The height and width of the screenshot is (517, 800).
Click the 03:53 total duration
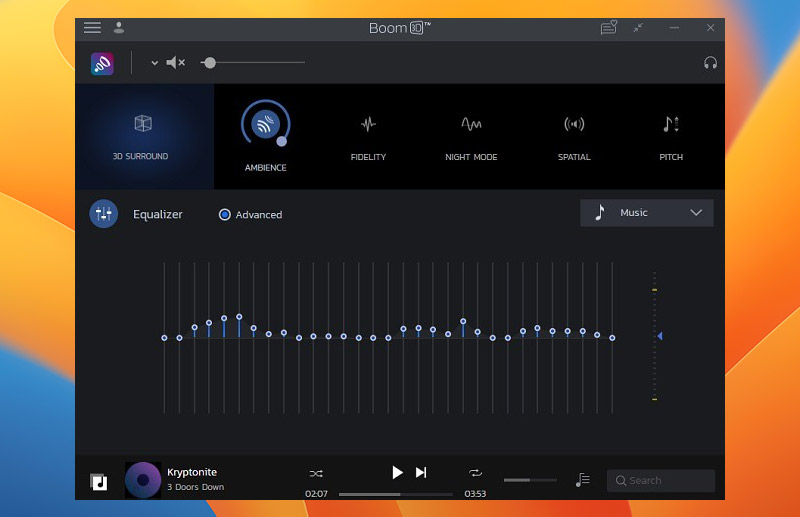click(x=475, y=494)
